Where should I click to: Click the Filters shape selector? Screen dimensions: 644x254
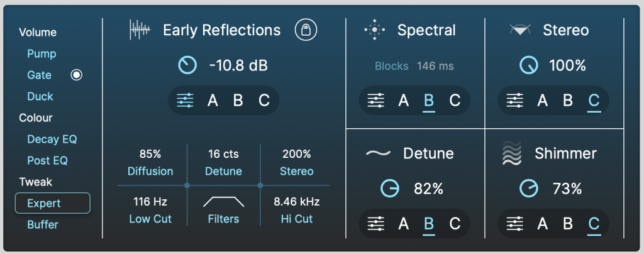pyautogui.click(x=223, y=202)
